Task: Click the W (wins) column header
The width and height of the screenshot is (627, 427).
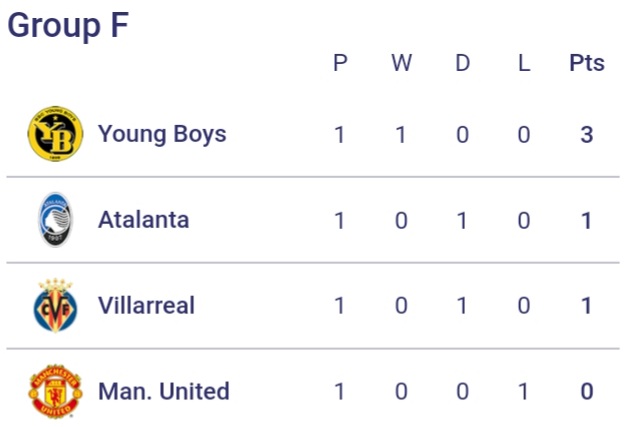Action: pos(401,63)
